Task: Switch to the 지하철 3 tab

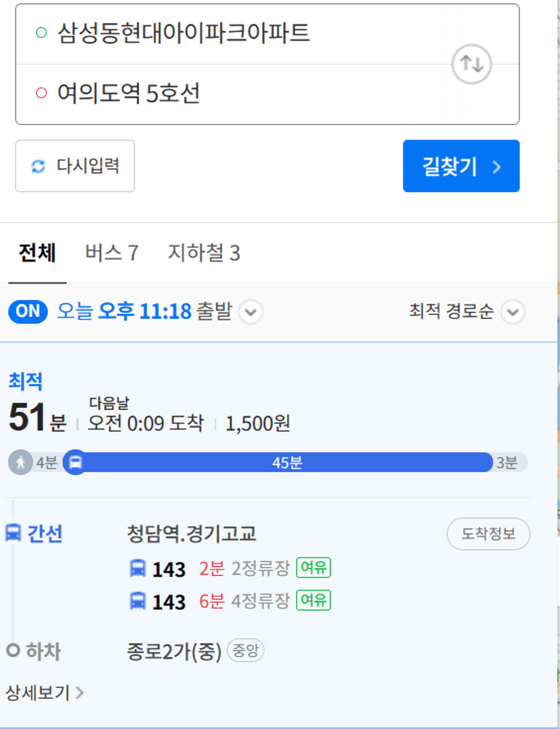Action: tap(204, 253)
